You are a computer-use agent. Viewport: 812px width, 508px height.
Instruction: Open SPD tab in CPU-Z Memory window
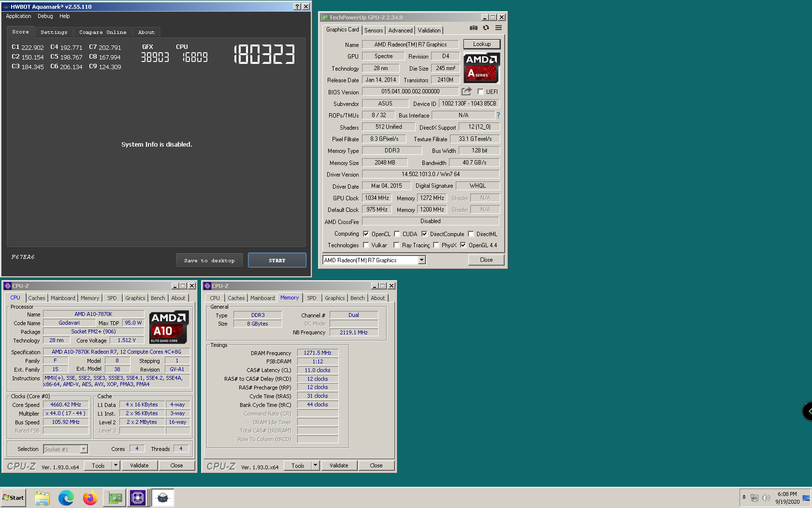(x=312, y=298)
